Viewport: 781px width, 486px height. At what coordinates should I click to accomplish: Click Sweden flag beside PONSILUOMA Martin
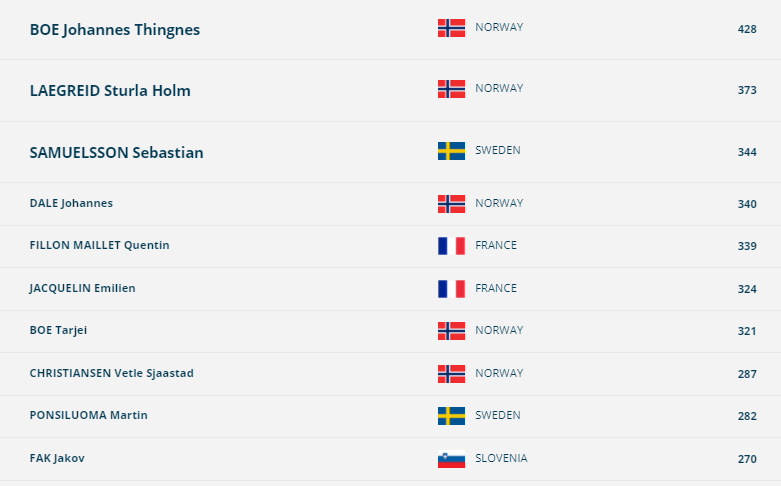click(x=451, y=416)
